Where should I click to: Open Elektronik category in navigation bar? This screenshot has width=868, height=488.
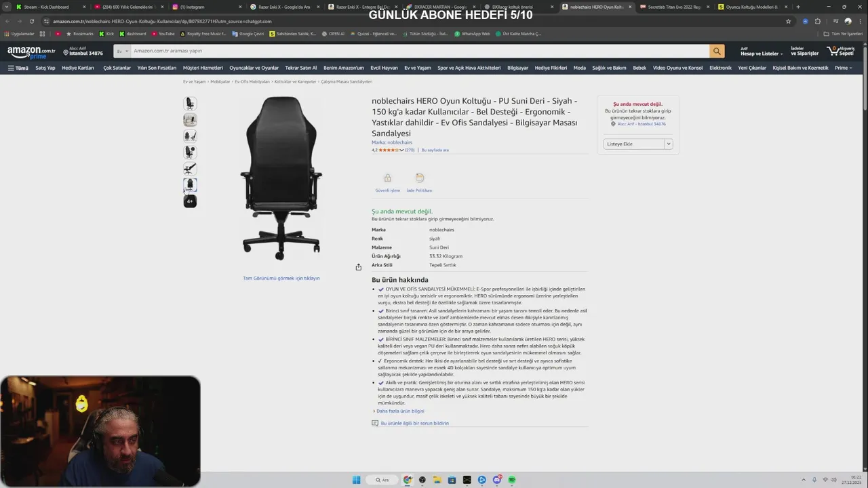[x=720, y=68]
